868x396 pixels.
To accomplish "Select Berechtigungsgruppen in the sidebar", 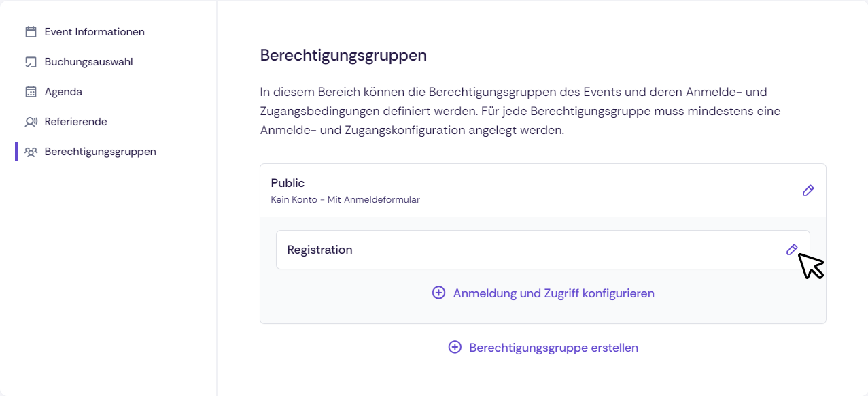I will (x=101, y=152).
